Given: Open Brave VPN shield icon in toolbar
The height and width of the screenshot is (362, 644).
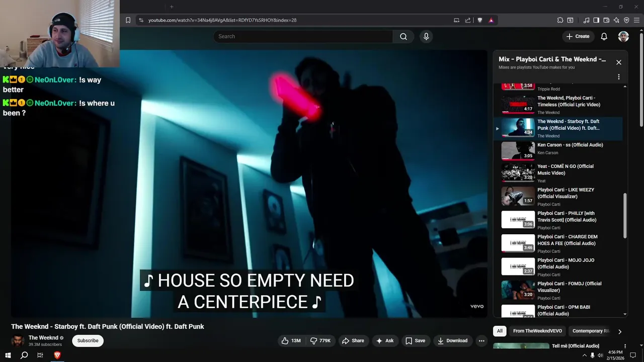Looking at the screenshot, I should click(626, 20).
